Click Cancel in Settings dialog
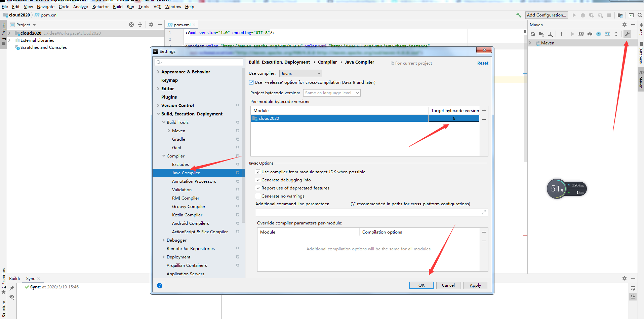The width and height of the screenshot is (644, 319). [448, 285]
